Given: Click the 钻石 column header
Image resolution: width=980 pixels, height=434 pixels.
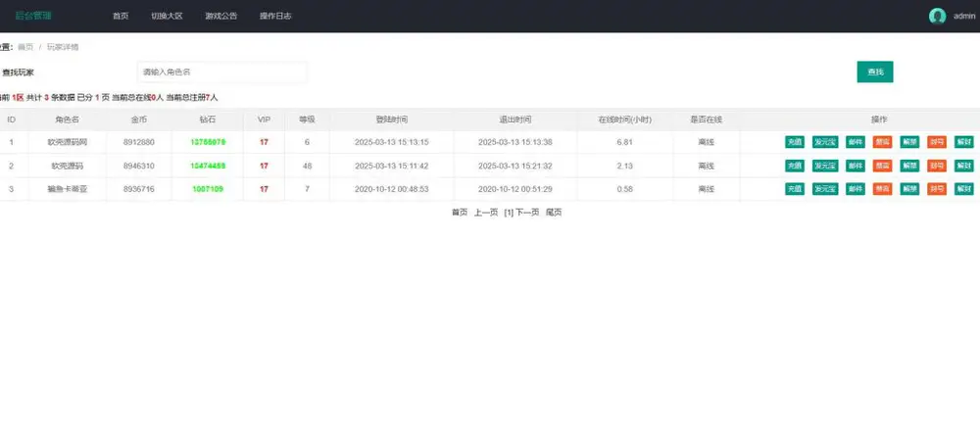Looking at the screenshot, I should 208,120.
